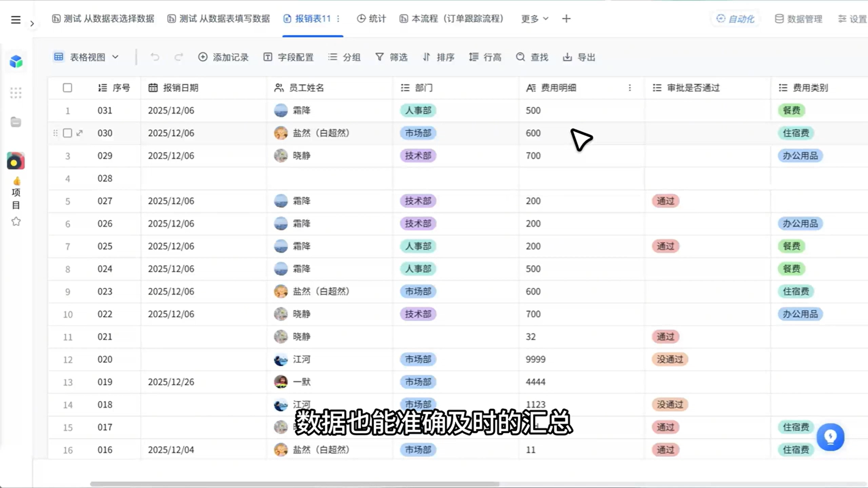
Task: Expand record 030 with the expand icon
Action: click(79, 133)
